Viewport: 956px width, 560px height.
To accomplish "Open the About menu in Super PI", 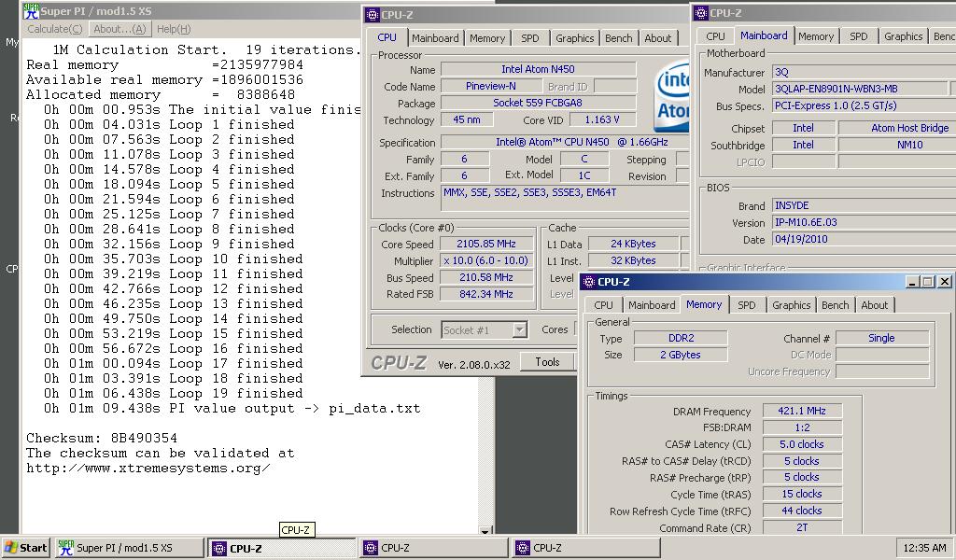I will 119,29.
